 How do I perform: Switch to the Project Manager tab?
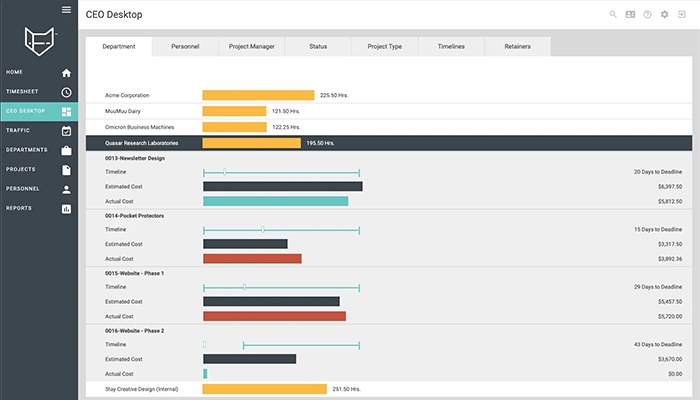tap(252, 46)
